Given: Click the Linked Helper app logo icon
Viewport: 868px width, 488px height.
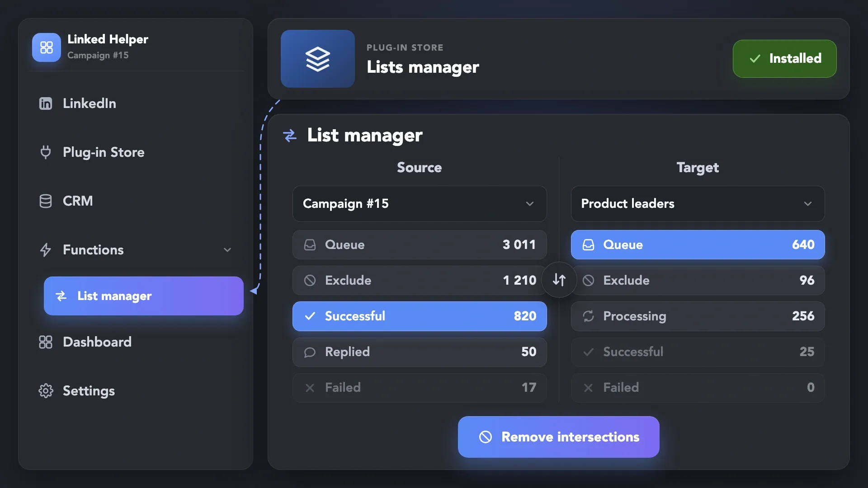Looking at the screenshot, I should click(47, 47).
